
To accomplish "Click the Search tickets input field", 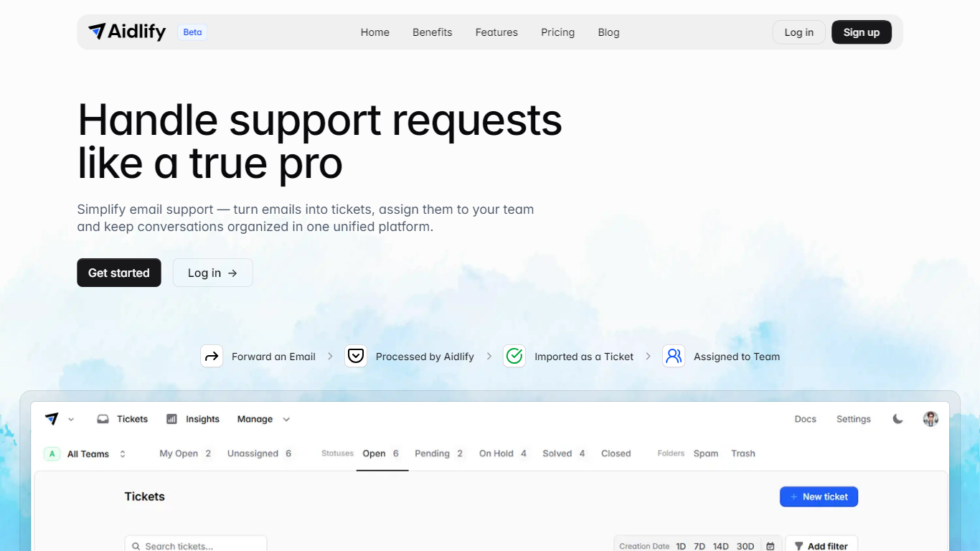I will click(x=196, y=545).
